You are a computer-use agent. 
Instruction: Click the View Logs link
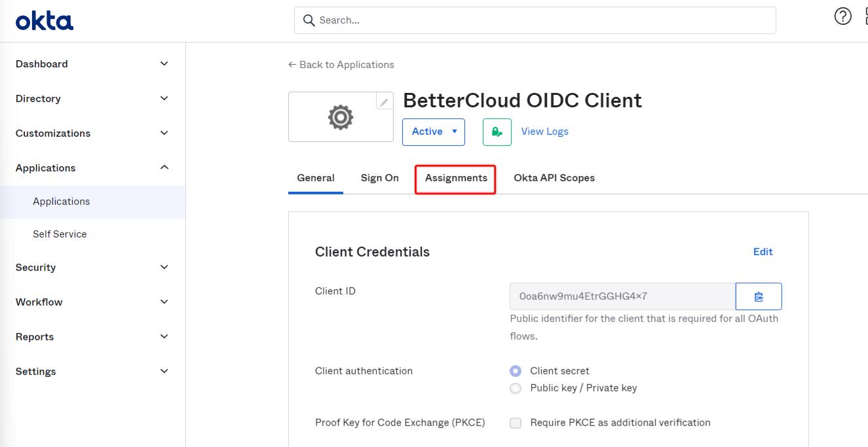(544, 132)
